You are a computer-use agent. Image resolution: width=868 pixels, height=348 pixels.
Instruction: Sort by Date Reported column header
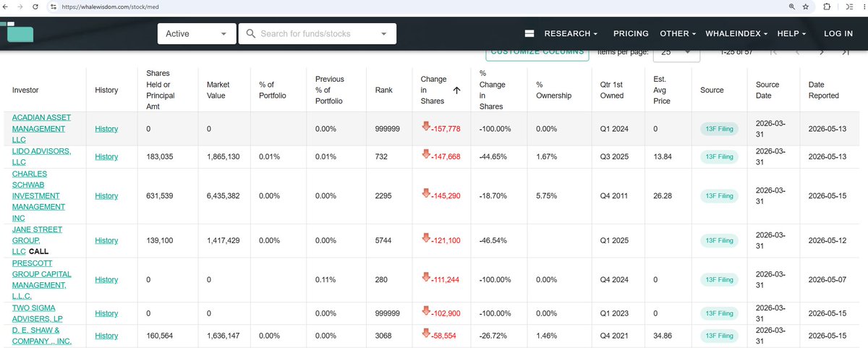click(x=824, y=90)
